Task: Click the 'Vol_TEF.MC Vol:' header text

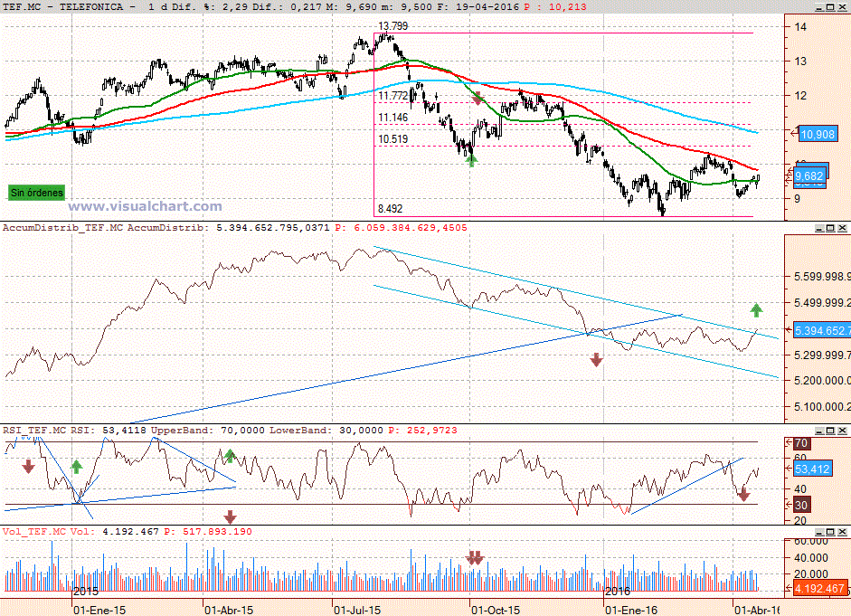Action: point(50,532)
